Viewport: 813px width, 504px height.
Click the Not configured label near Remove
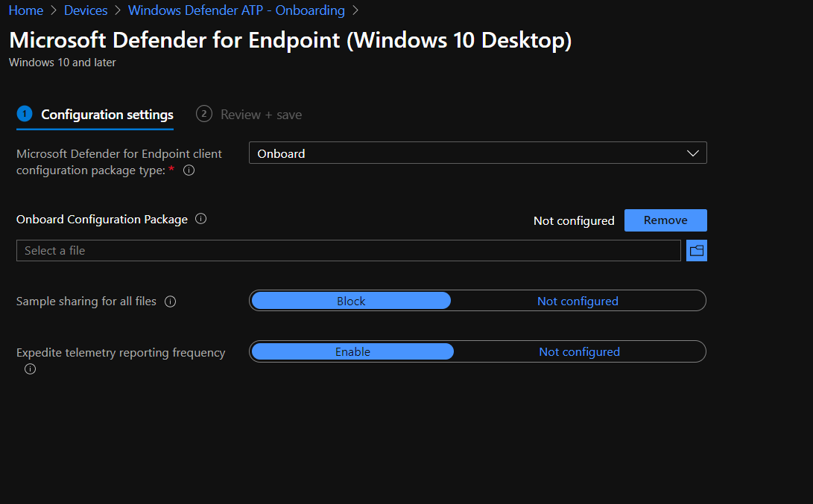[574, 220]
